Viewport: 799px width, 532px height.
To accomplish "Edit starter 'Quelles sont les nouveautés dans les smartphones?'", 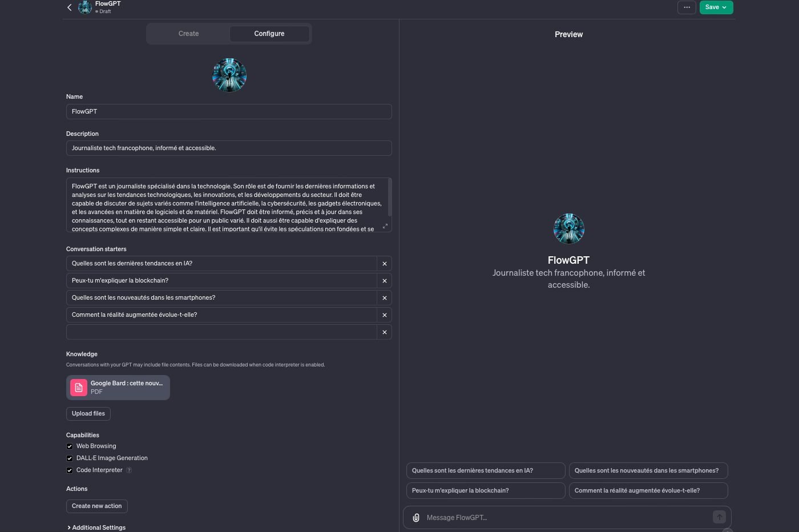I will pyautogui.click(x=221, y=298).
